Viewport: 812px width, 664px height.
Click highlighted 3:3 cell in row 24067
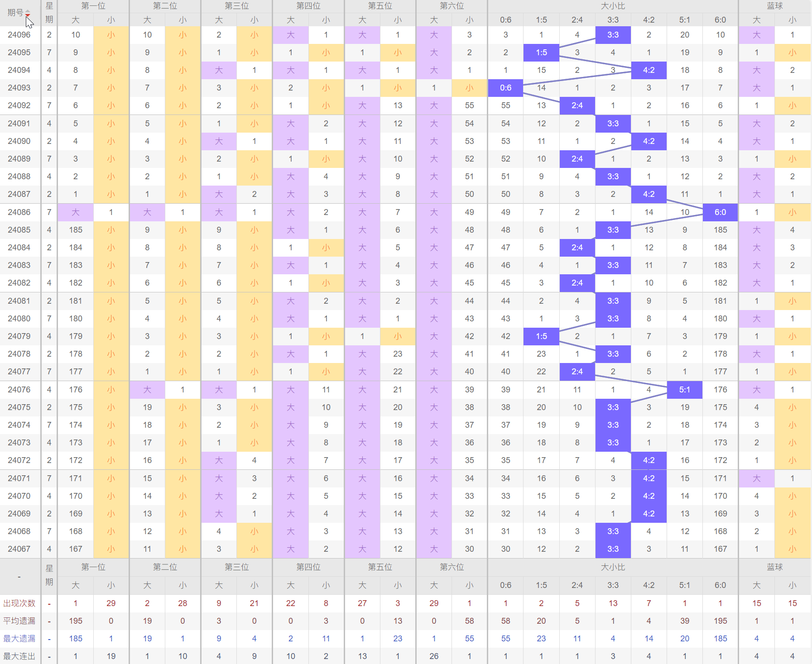click(613, 549)
